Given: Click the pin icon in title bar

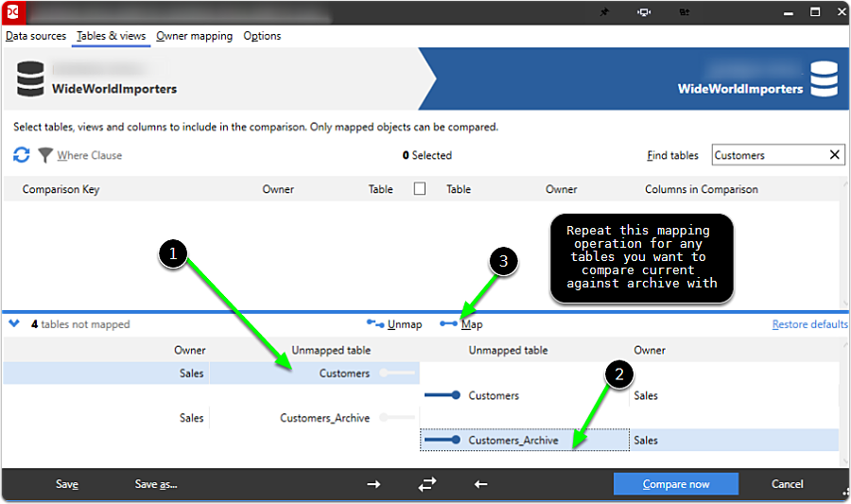Looking at the screenshot, I should pos(604,12).
